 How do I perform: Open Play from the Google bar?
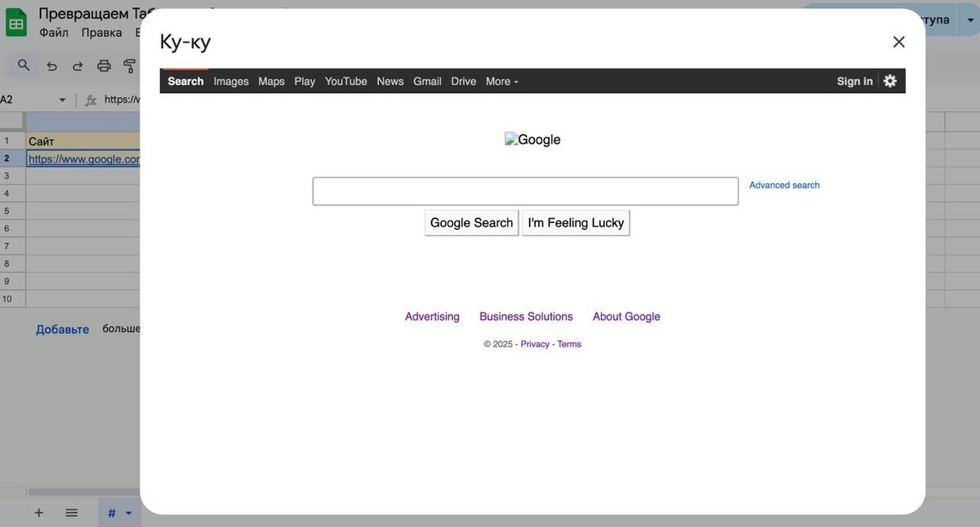click(x=305, y=81)
